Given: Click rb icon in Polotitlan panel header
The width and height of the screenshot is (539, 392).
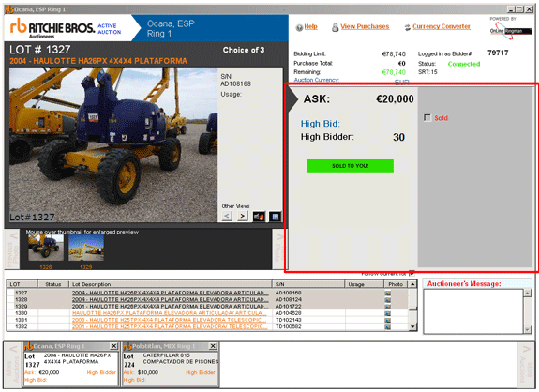Looking at the screenshot, I should click(x=127, y=346).
